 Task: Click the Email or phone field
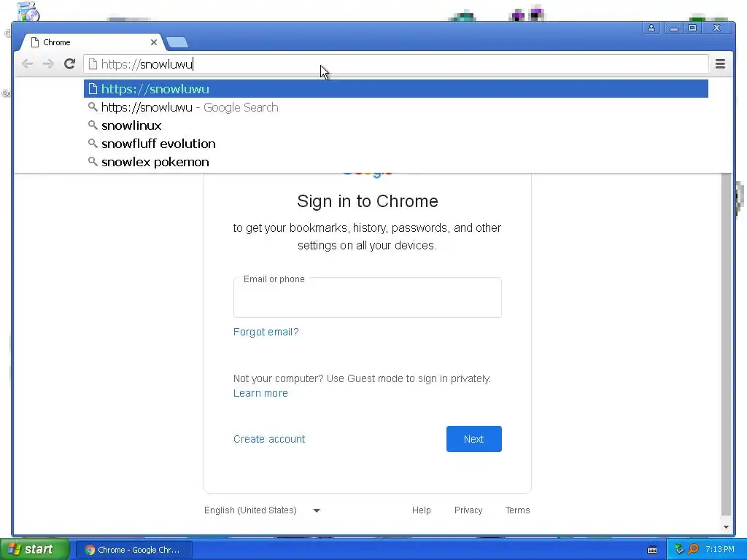pos(368,297)
